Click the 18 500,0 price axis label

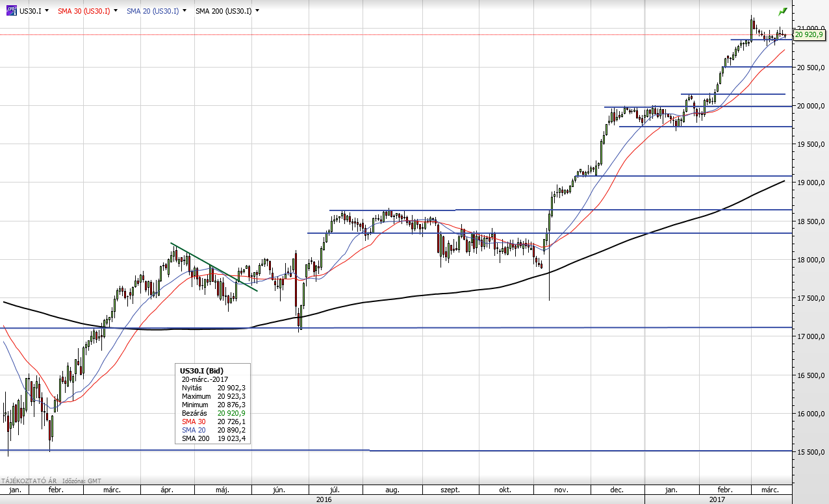(x=811, y=221)
